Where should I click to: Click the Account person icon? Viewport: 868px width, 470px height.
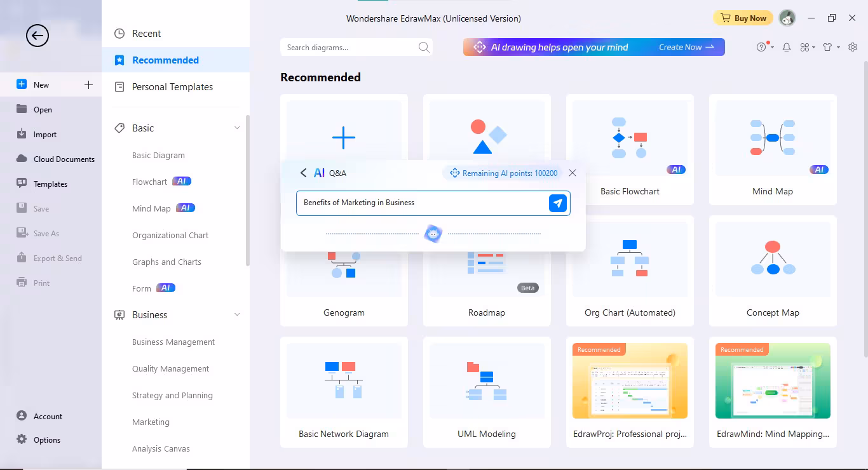click(22, 416)
